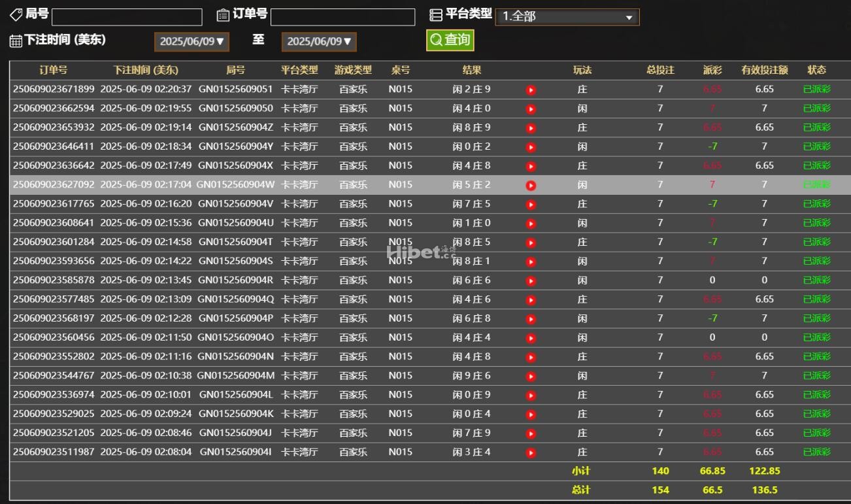
Task: Open the 平台类型 dropdown showing 1.全部
Action: pos(567,17)
